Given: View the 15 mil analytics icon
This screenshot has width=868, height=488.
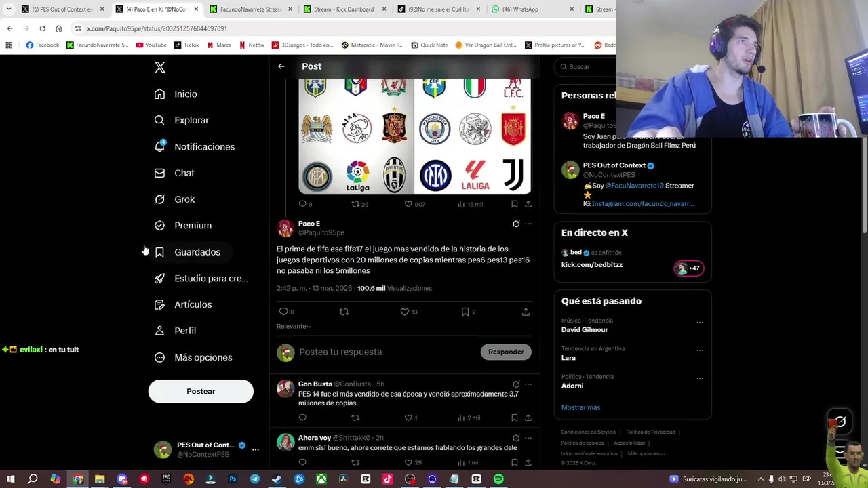Looking at the screenshot, I should click(x=461, y=204).
